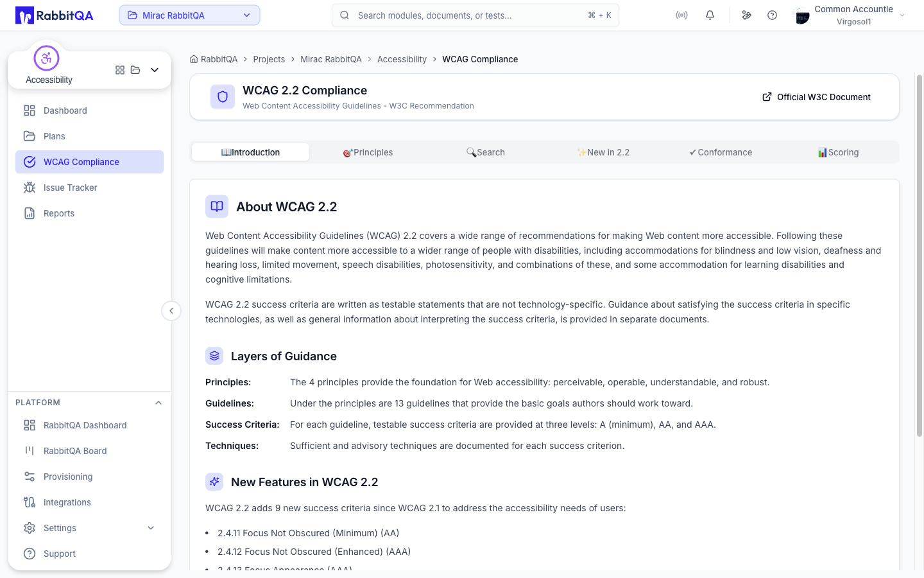Select the Introduction tab
This screenshot has height=578, width=924.
tap(250, 152)
